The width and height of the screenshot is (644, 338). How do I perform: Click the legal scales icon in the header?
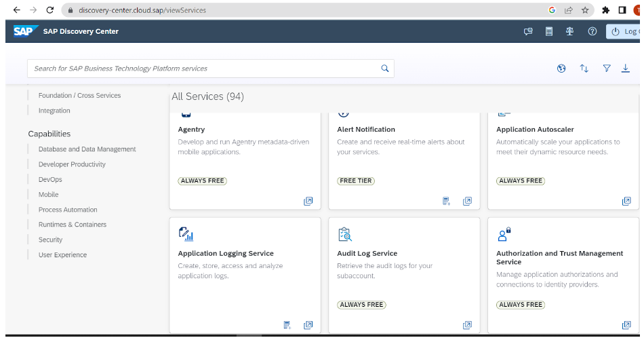point(570,31)
